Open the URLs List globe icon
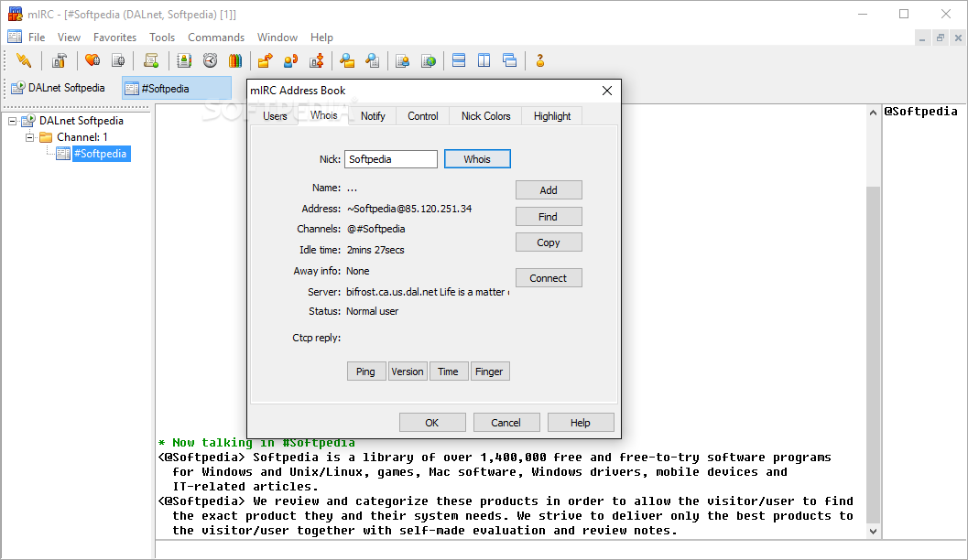 coord(429,60)
